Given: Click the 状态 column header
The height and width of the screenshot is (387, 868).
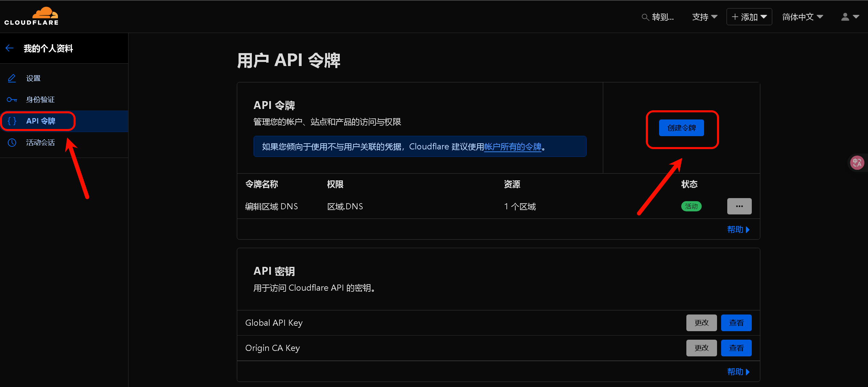Looking at the screenshot, I should click(689, 184).
